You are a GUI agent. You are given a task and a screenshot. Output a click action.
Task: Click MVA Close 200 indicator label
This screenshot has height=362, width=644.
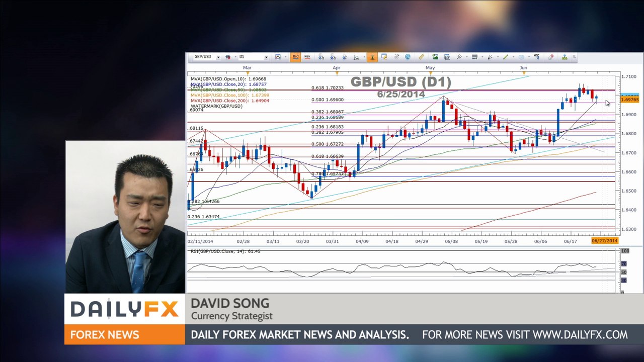point(230,101)
